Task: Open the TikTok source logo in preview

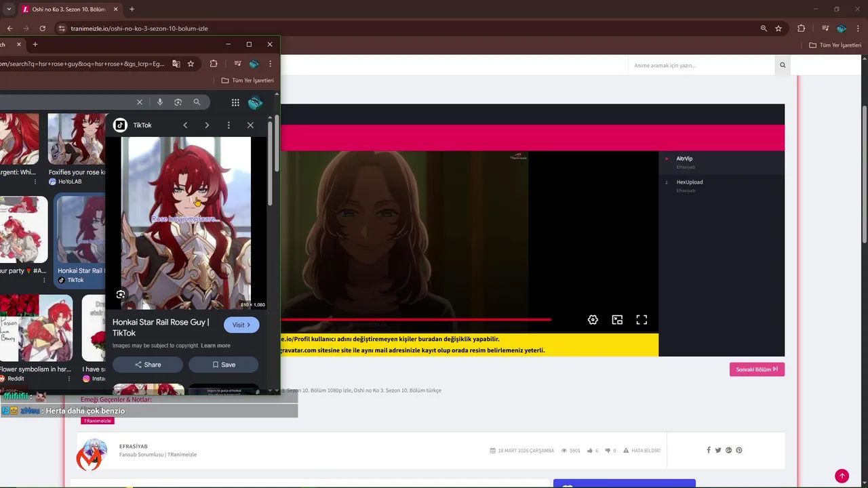Action: pyautogui.click(x=120, y=125)
